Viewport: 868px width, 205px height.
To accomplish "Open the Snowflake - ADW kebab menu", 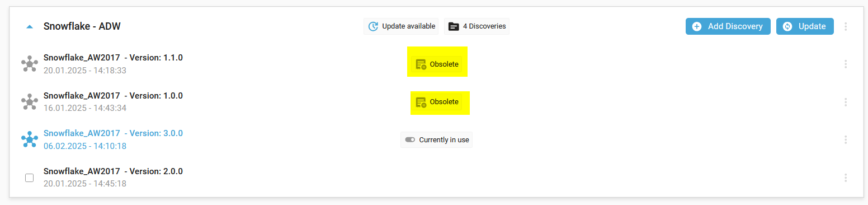I will pos(846,26).
